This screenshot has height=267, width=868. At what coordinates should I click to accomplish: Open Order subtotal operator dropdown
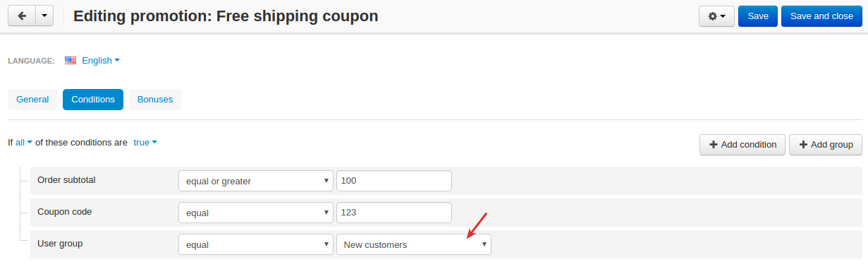pyautogui.click(x=256, y=181)
